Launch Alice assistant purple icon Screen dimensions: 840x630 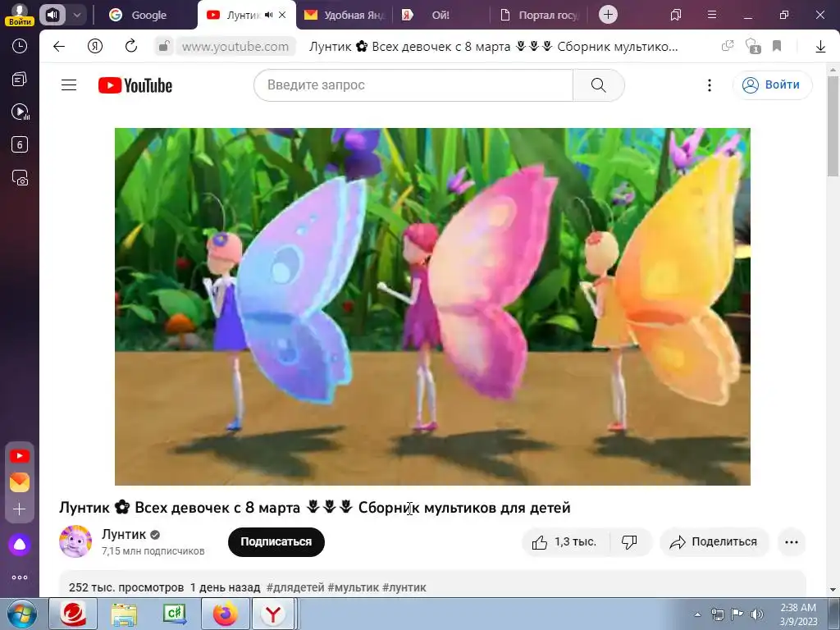coord(20,545)
